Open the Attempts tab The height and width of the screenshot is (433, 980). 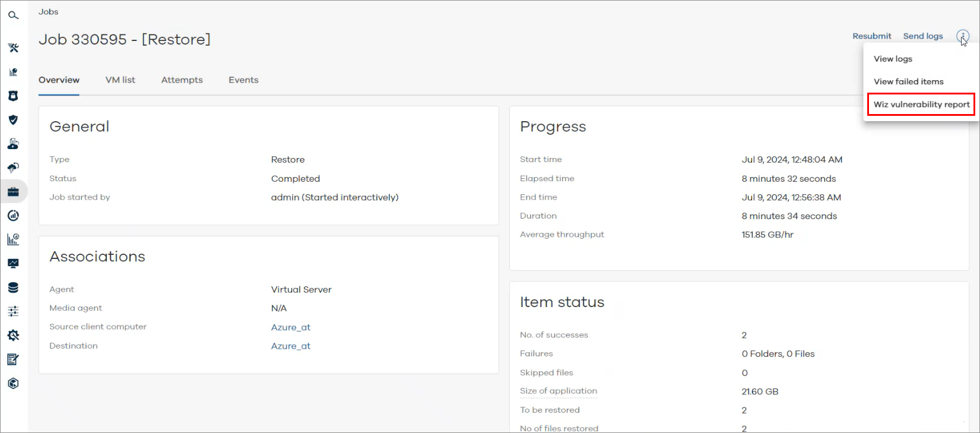point(182,80)
